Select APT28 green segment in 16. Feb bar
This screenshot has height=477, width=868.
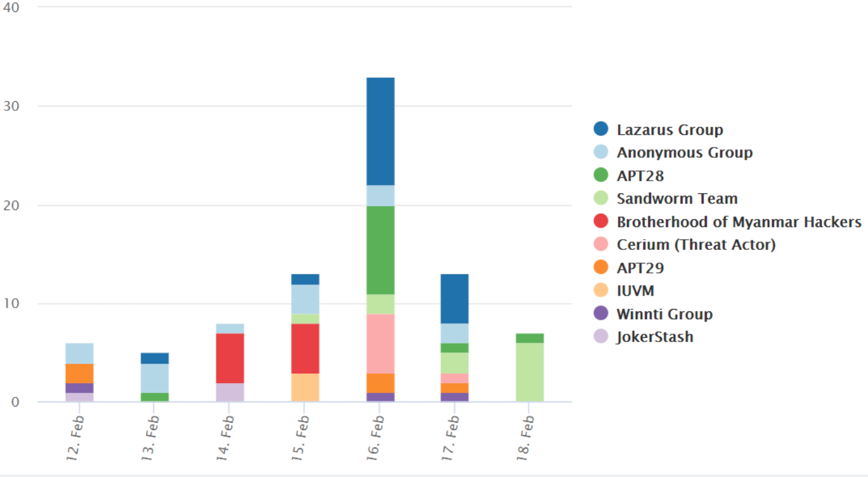click(x=380, y=250)
